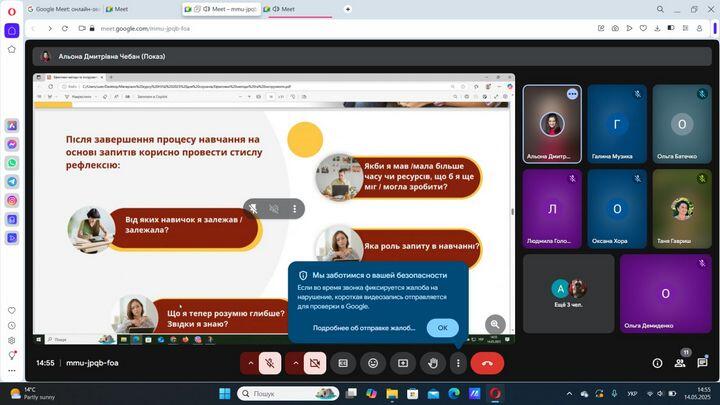The image size is (720, 405).
Task: Open Telegram in Opera sidebar
Action: (12, 182)
